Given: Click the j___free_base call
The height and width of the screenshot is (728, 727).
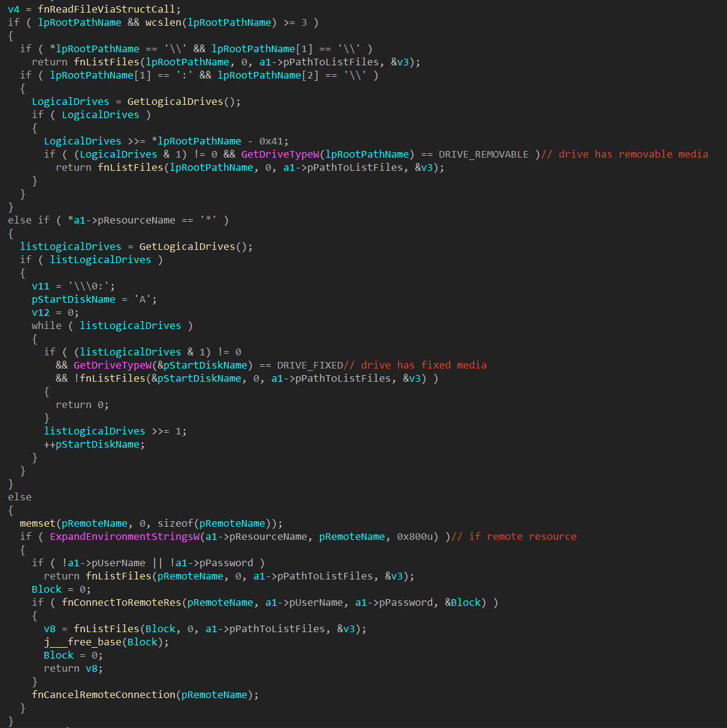Looking at the screenshot, I should 83,642.
